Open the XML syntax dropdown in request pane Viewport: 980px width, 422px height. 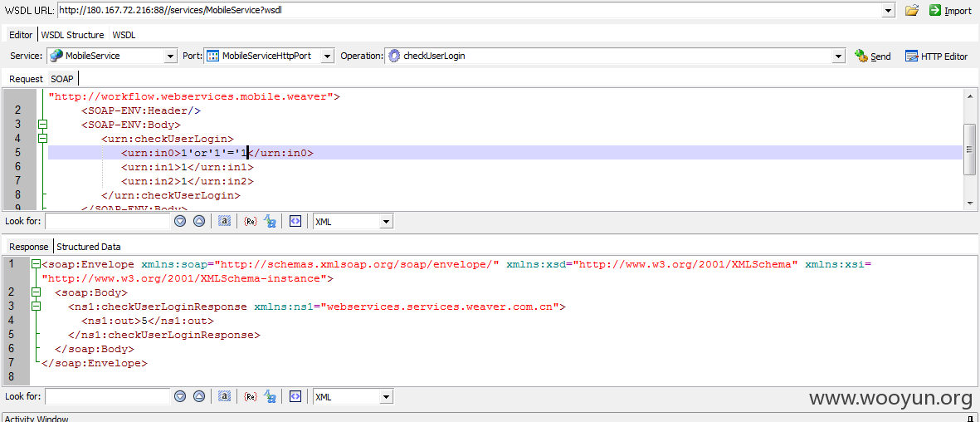386,222
